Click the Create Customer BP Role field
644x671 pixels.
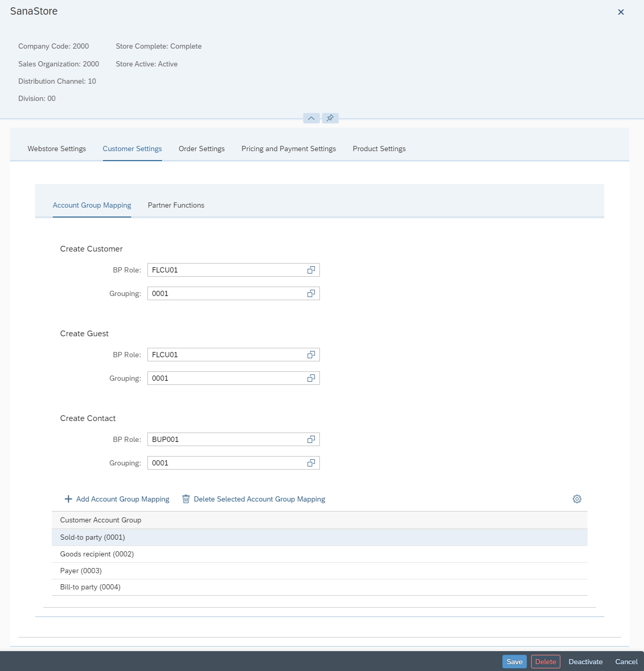point(234,270)
